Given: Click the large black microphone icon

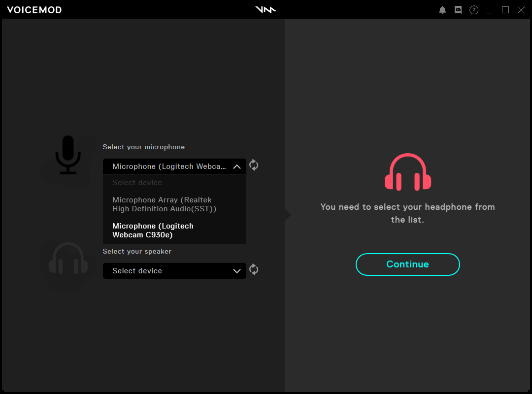Looking at the screenshot, I should [68, 155].
